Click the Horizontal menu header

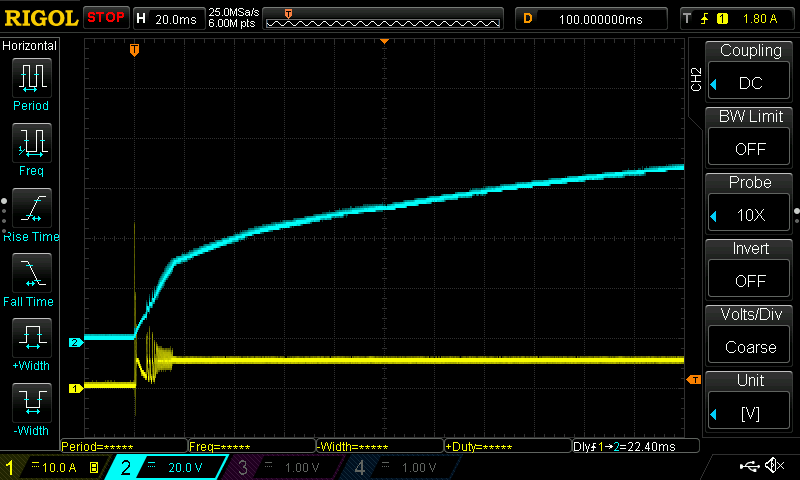tap(30, 46)
